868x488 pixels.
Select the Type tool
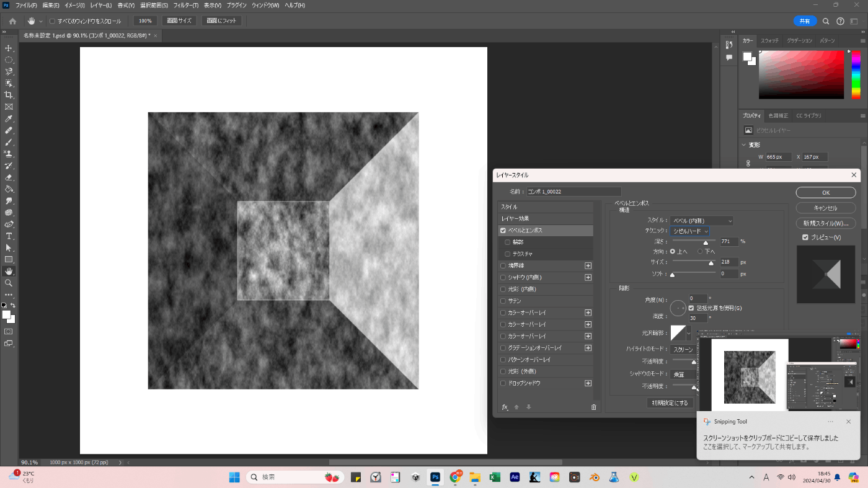click(9, 236)
